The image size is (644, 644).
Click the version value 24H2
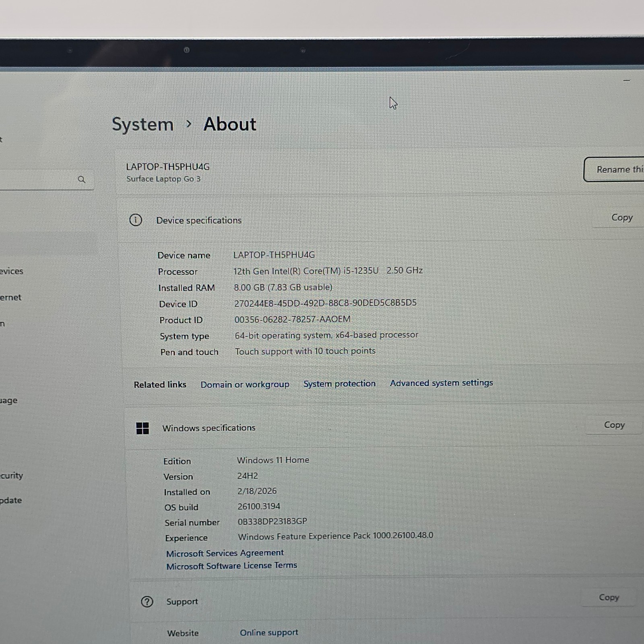coord(248,476)
